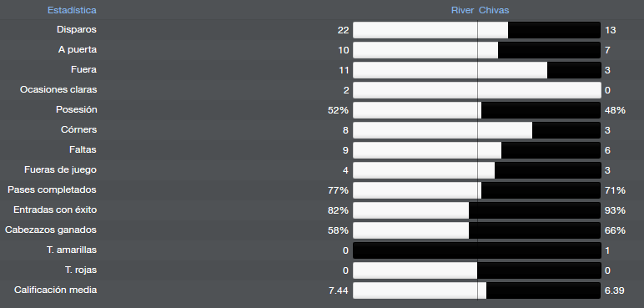This screenshot has width=644, height=308.
Task: Click the Entradas con éxito bar
Action: pos(477,210)
